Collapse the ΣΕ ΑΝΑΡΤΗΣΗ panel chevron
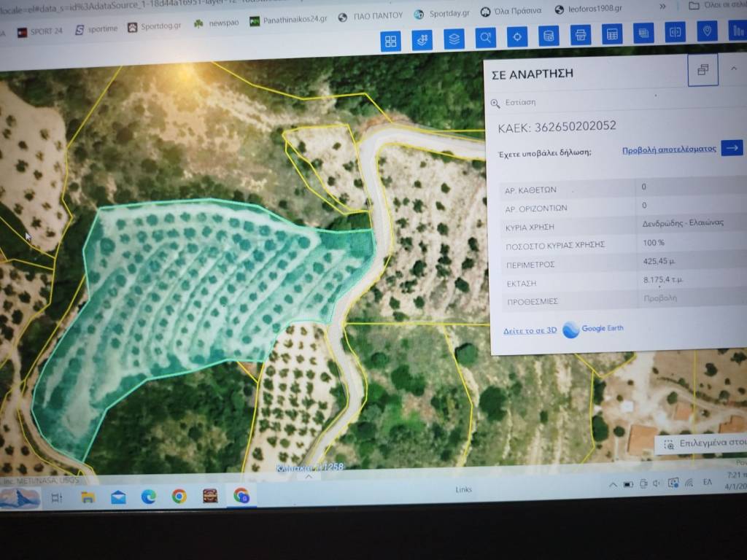This screenshot has width=747, height=560. coord(734,69)
